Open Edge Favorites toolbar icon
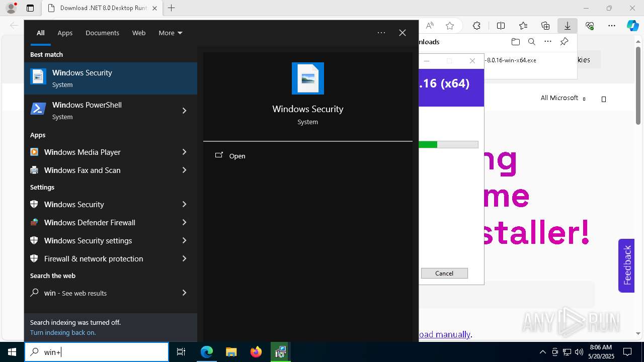The image size is (644, 362). pos(523,26)
